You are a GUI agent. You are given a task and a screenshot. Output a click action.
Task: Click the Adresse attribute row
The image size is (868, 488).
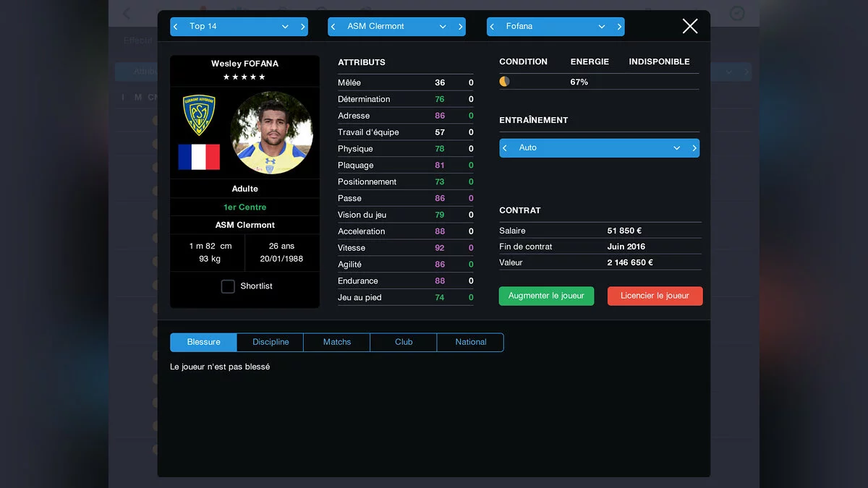tap(406, 116)
